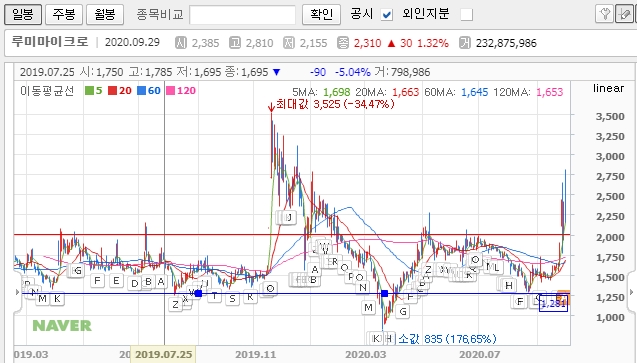This screenshot has height=363, width=637.
Task: Click the pink 120-day moving average swatch
Action: click(171, 91)
